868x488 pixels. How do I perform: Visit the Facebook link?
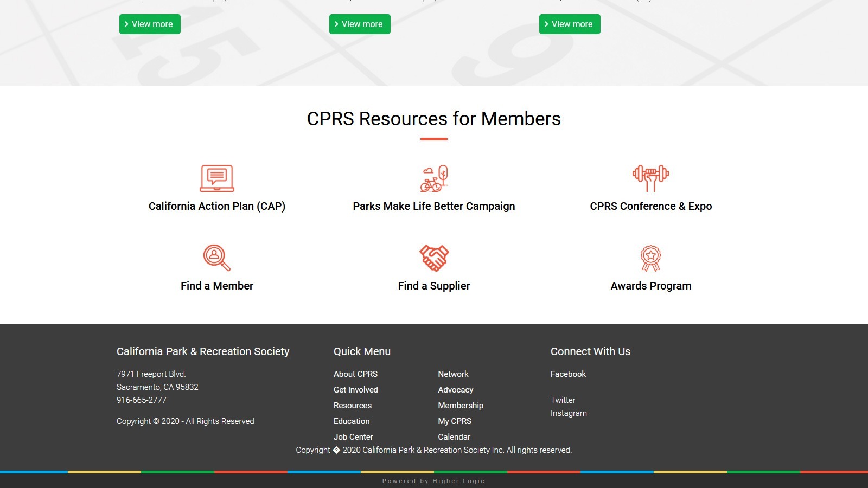click(568, 374)
